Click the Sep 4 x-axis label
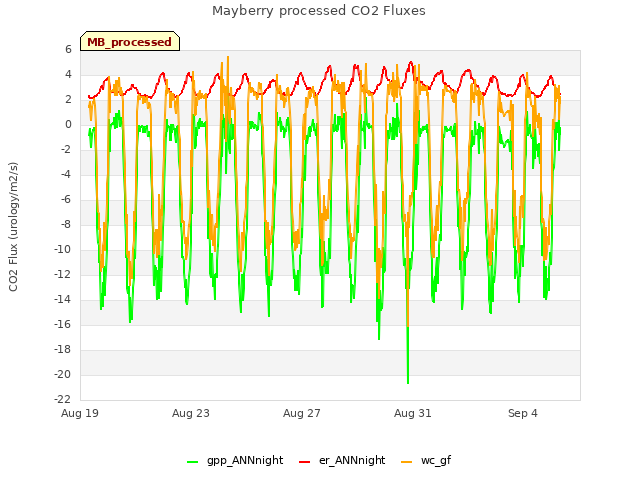This screenshot has width=640, height=480. (523, 413)
